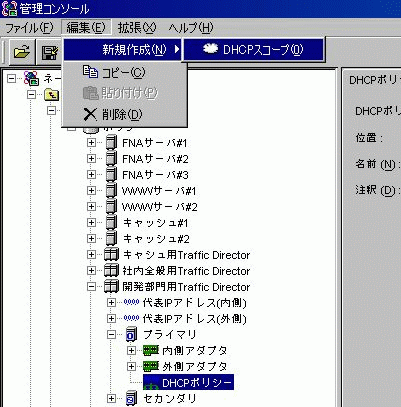The height and width of the screenshot is (407, 401).
Task: Collapse 開発部門用Traffic Director node
Action: (91, 287)
